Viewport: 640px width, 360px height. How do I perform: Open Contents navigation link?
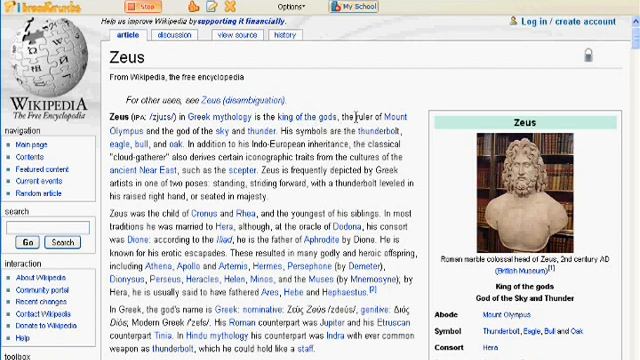click(x=29, y=157)
